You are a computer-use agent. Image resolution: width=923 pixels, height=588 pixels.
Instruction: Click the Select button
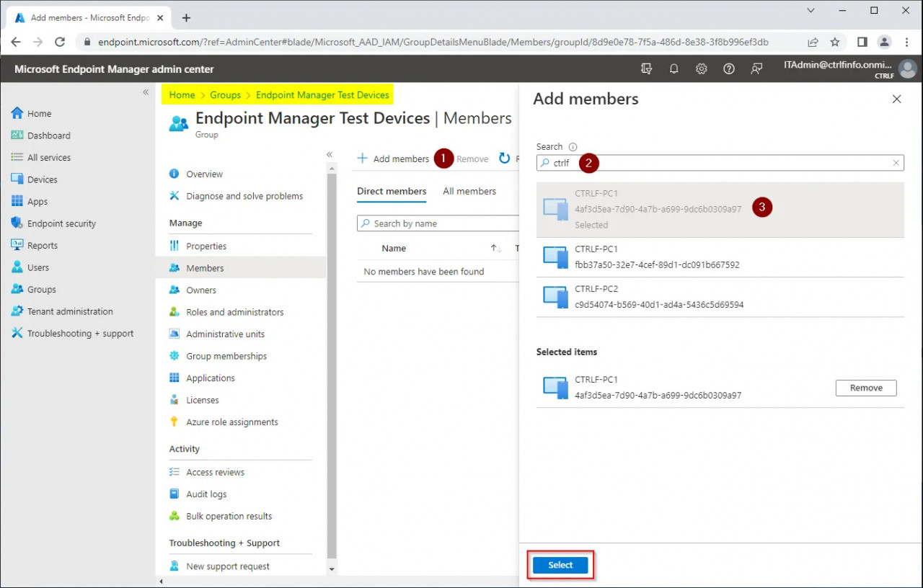pos(560,566)
